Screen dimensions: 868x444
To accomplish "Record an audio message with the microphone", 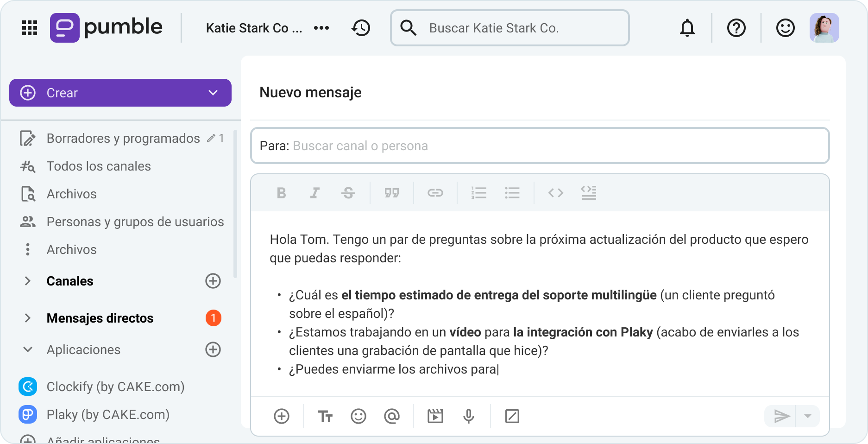I will [469, 416].
